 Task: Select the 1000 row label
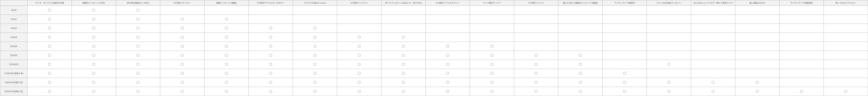click(x=14, y=10)
